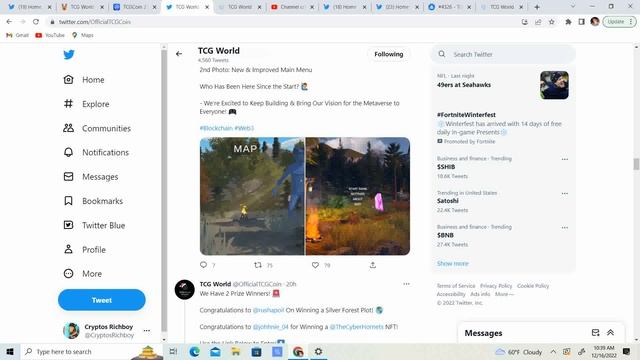Open Bookmarks in sidebar
The width and height of the screenshot is (640, 360).
pyautogui.click(x=93, y=201)
